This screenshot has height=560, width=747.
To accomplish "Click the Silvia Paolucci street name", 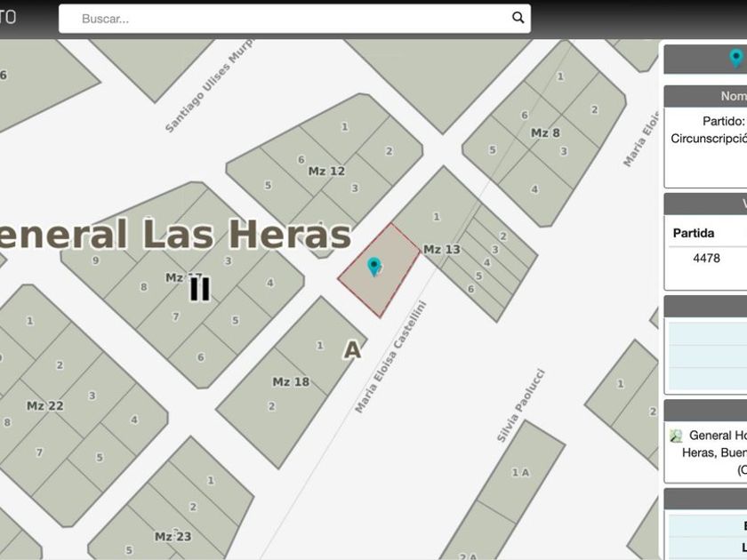I will [x=520, y=405].
